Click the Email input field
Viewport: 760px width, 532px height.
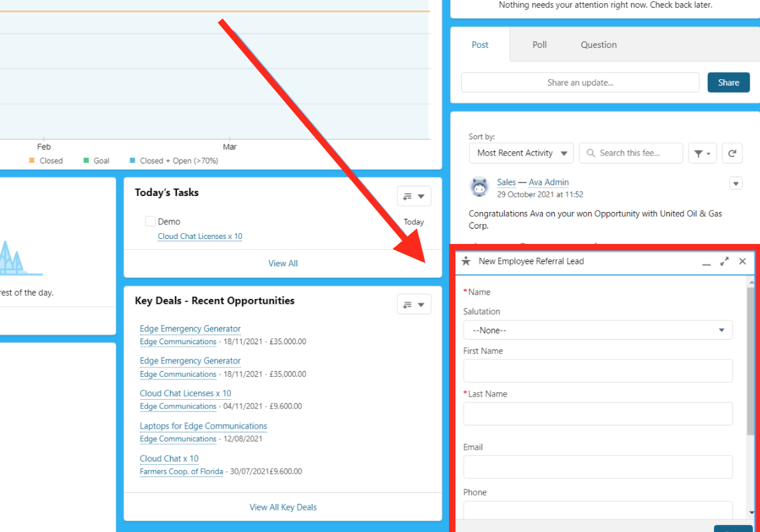tap(598, 467)
